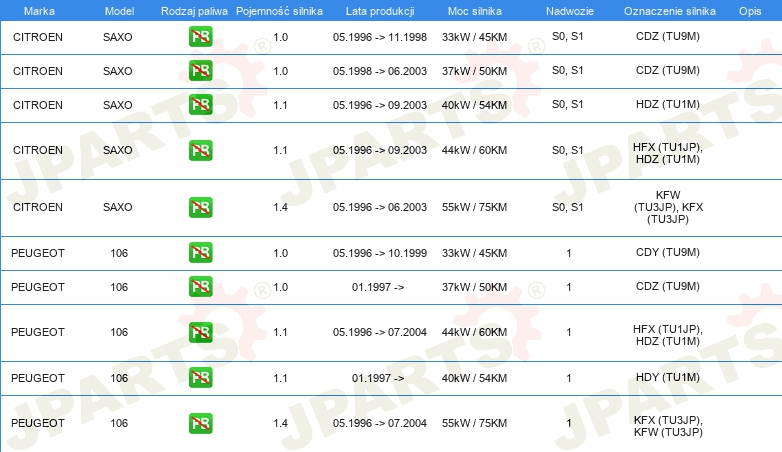Screen dimensions: 782x452
Task: Click the 44kW / 60KM cell in the Peugeot 106 row
Action: pos(474,332)
